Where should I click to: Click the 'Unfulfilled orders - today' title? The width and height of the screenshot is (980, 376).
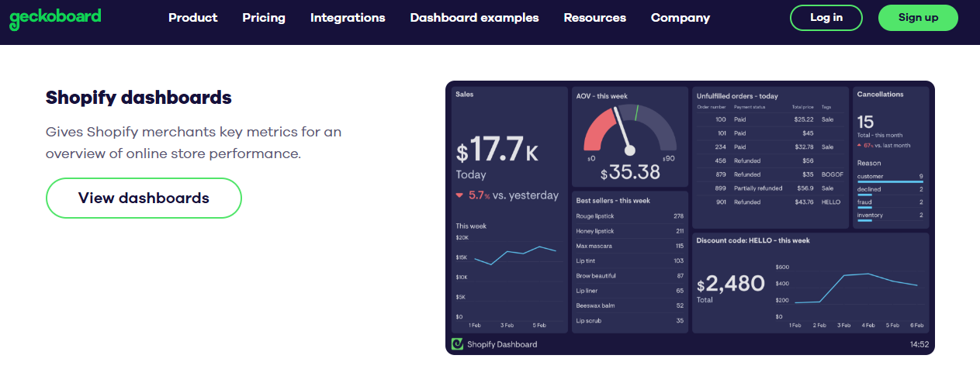point(737,96)
